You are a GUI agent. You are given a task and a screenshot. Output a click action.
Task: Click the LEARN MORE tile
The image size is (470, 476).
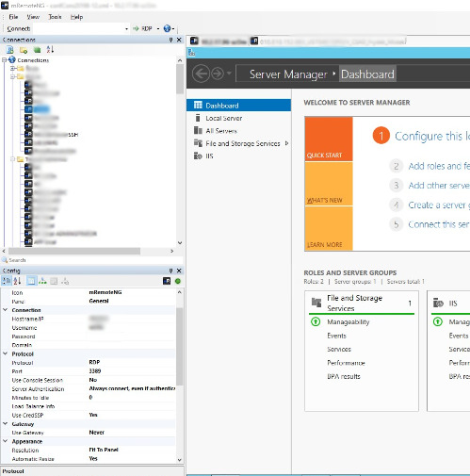pos(329,228)
